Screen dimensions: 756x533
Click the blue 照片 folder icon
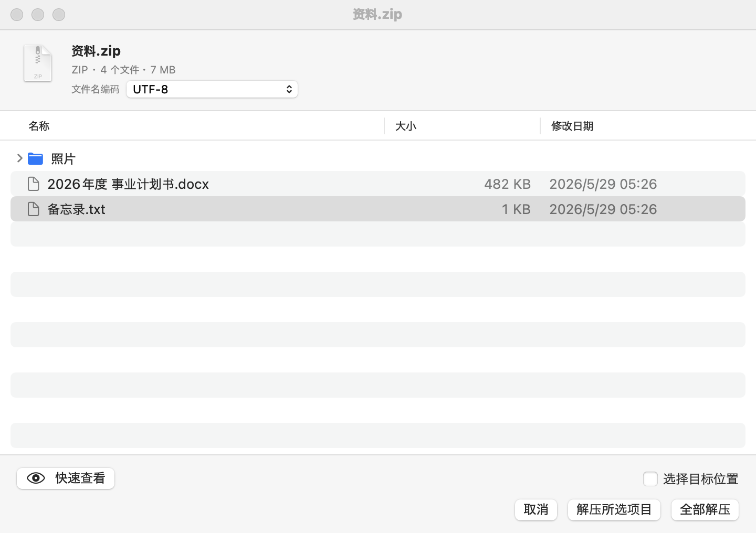35,158
